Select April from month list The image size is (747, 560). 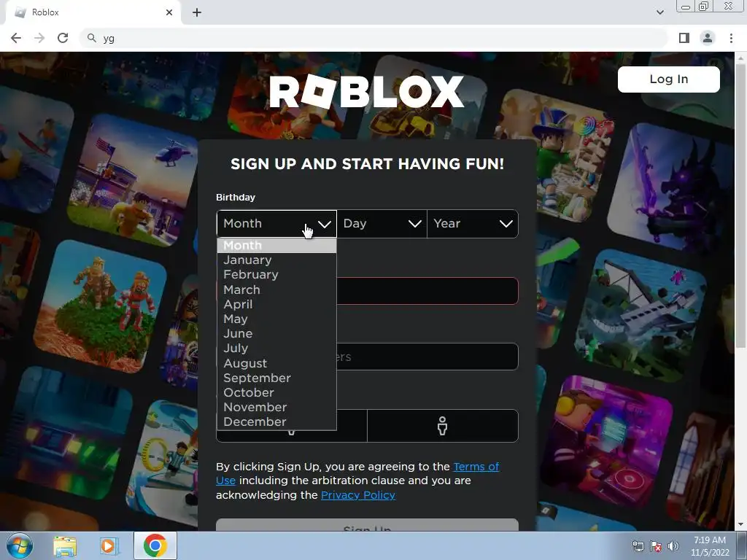276,304
